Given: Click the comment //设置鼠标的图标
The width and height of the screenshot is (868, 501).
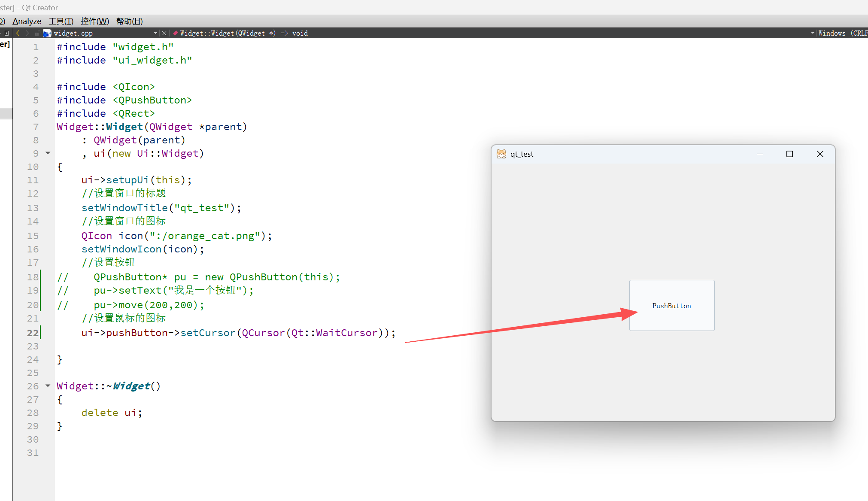Looking at the screenshot, I should coord(124,318).
